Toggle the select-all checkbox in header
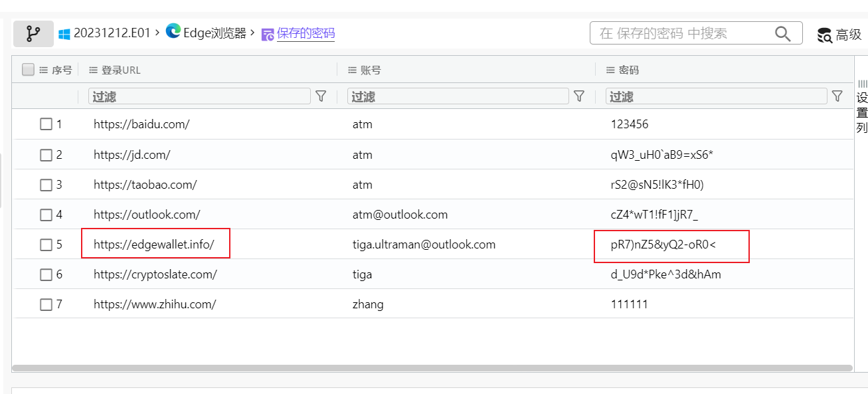 click(28, 69)
